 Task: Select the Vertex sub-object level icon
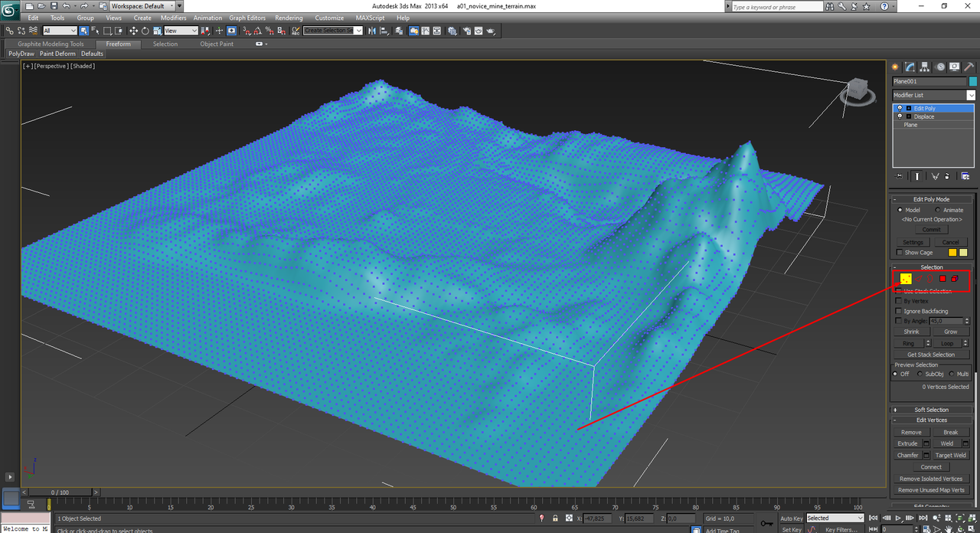pos(906,279)
